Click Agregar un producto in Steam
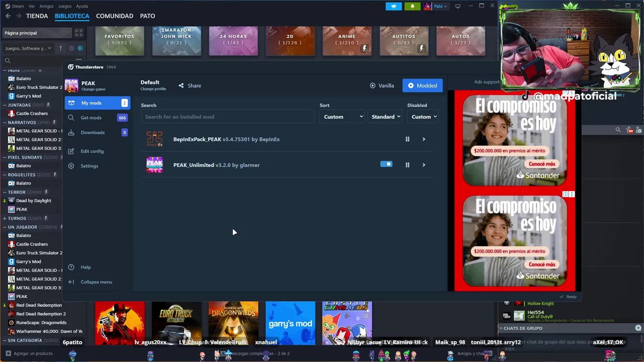The width and height of the screenshot is (644, 362). pyautogui.click(x=29, y=353)
